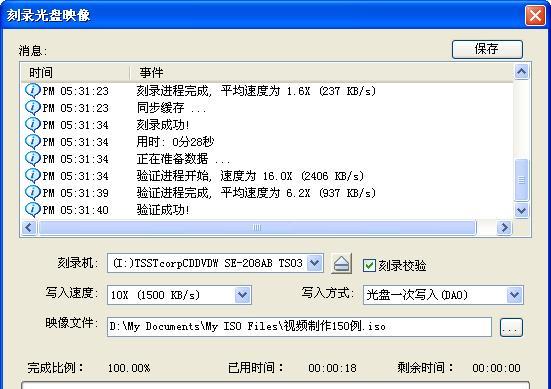551x389 pixels.
Task: Open the 写入方式 dropdown
Action: tap(514, 295)
